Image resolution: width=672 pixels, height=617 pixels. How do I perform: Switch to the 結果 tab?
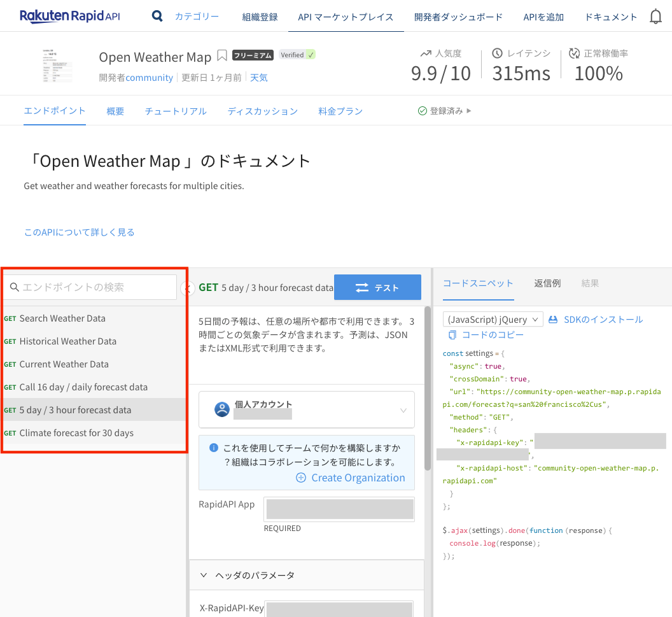coord(590,283)
